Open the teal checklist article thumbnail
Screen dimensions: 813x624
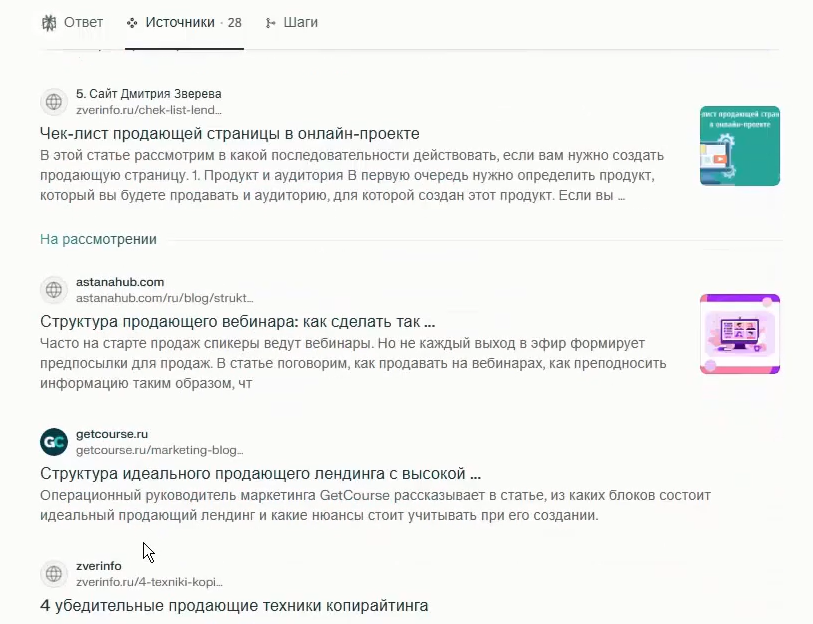point(740,146)
